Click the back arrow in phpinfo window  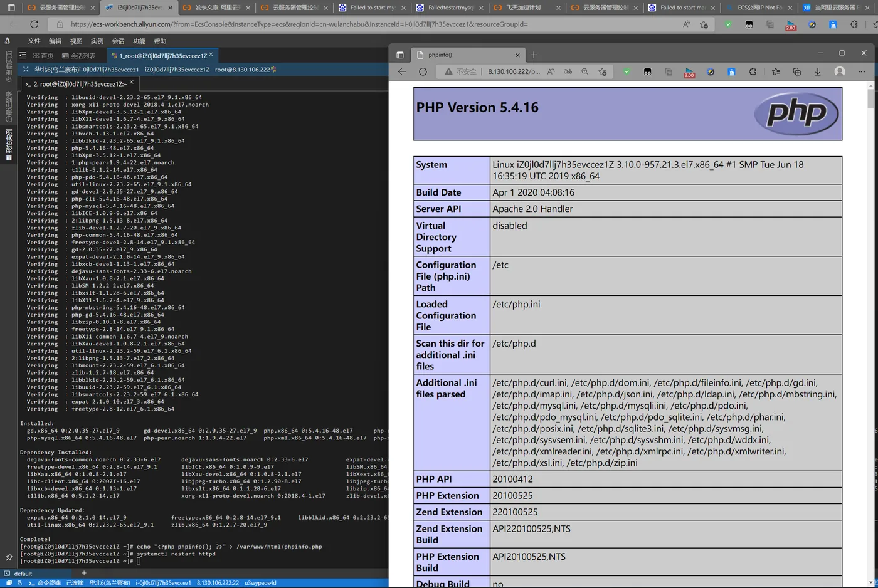(x=402, y=71)
